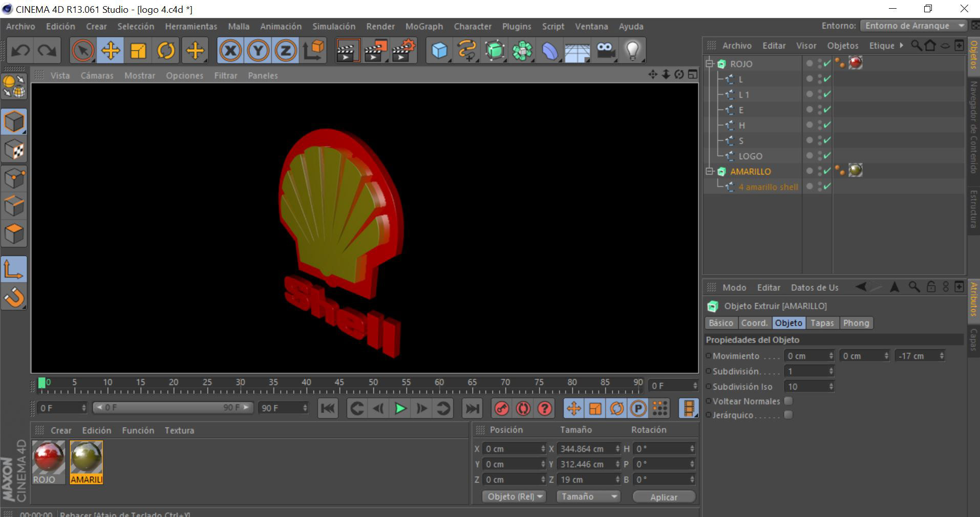Collapse the ROJO object tree

pyautogui.click(x=710, y=64)
